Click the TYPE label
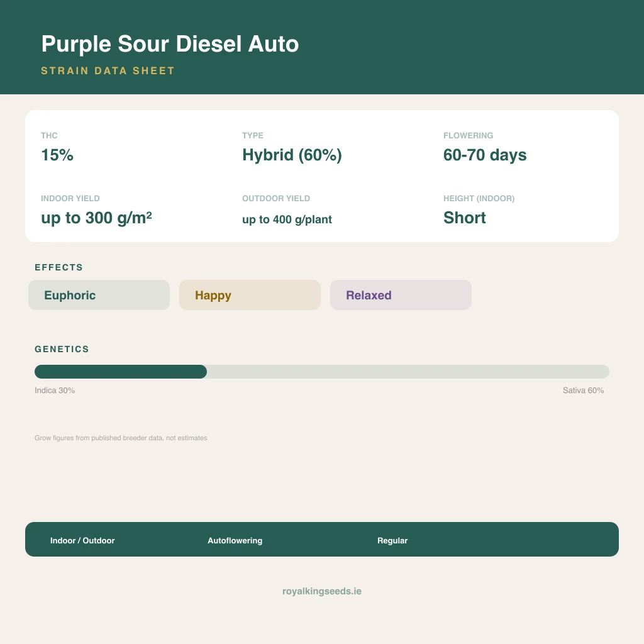Image resolution: width=644 pixels, height=644 pixels. (253, 136)
